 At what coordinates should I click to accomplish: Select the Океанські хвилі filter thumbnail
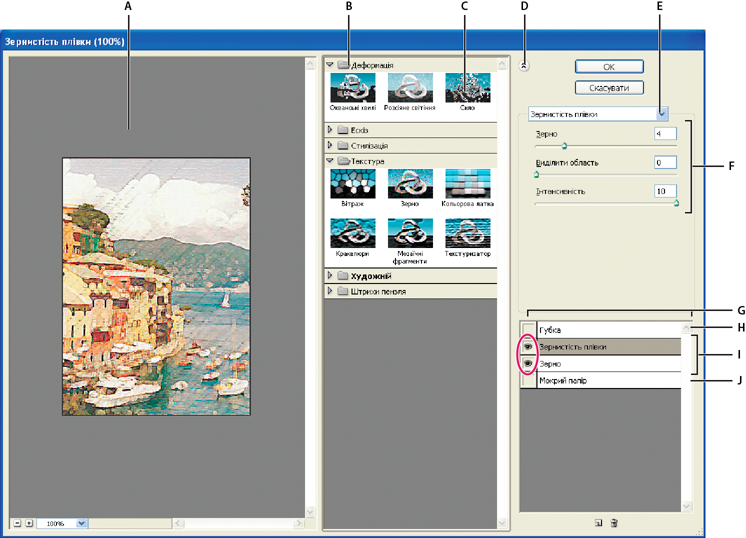tap(353, 88)
